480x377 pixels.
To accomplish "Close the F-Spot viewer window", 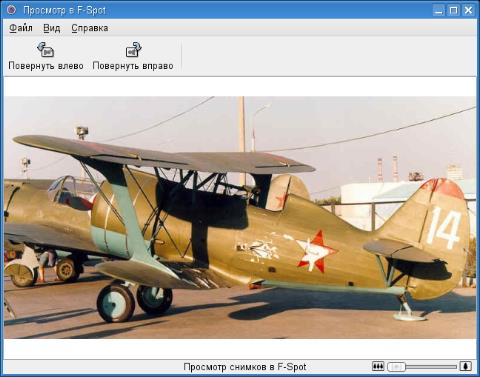I will pyautogui.click(x=468, y=10).
